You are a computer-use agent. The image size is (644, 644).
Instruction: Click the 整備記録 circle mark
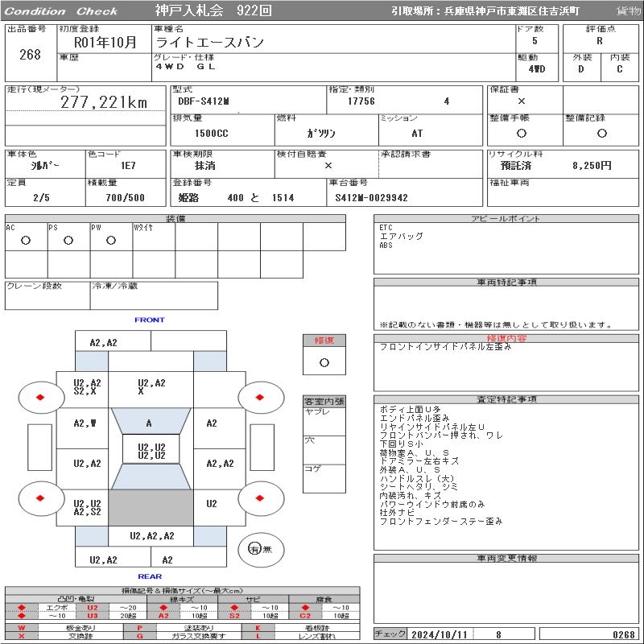click(x=601, y=134)
